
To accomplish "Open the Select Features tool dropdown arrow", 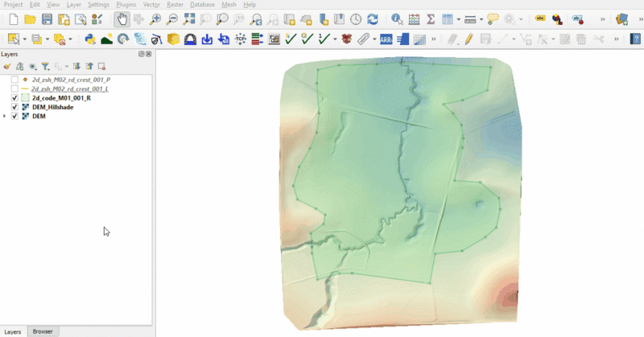I will tap(25, 39).
